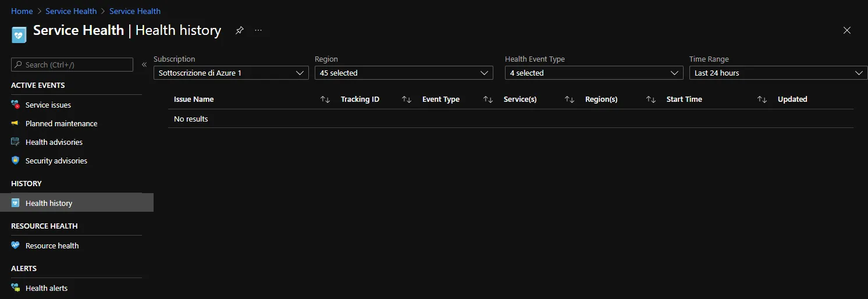The height and width of the screenshot is (299, 868).
Task: Click the Service(s) column header
Action: coord(520,99)
